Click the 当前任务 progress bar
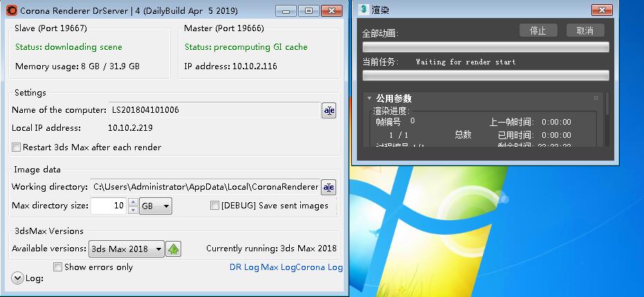Screen dimensions: 644x297 click(x=486, y=75)
